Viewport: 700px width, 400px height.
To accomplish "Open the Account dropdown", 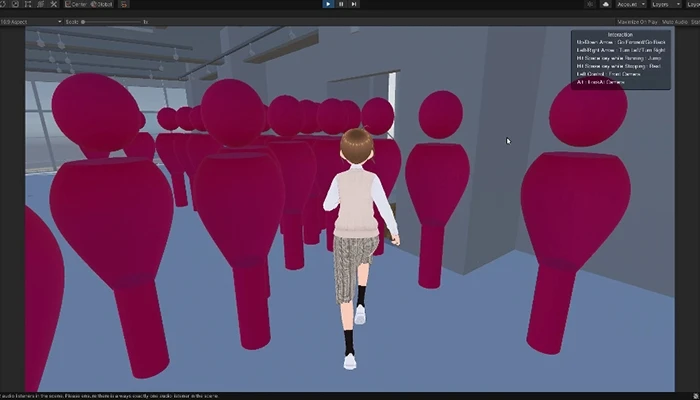I will 631,4.
